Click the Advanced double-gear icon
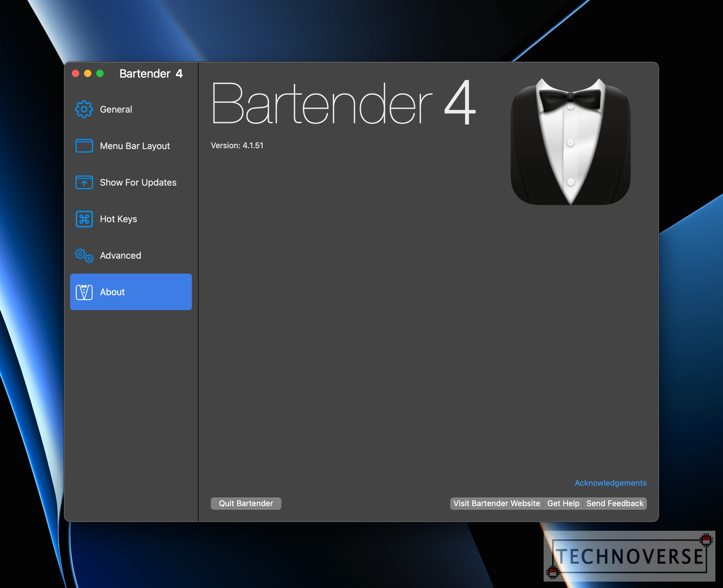 (x=84, y=256)
